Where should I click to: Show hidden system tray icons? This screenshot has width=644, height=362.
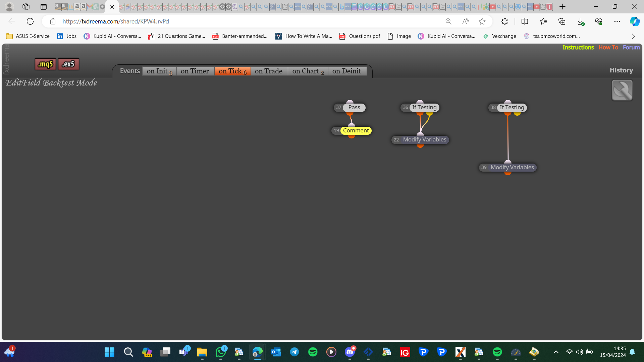click(x=556, y=352)
